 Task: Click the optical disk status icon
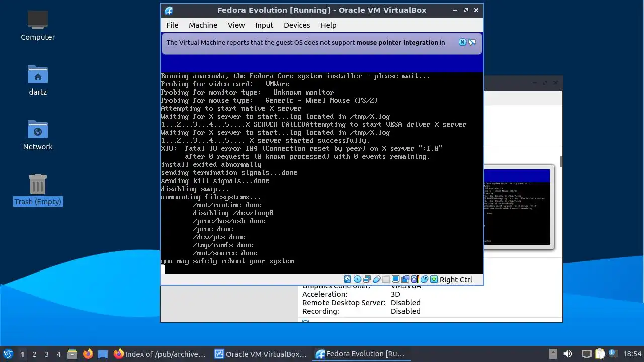click(x=357, y=279)
